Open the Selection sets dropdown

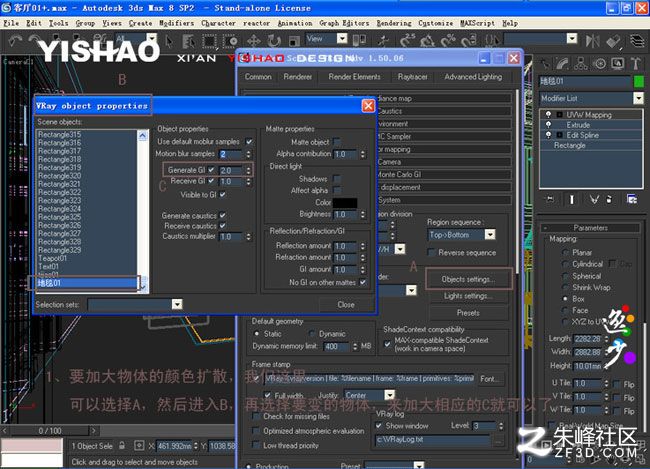tap(177, 304)
